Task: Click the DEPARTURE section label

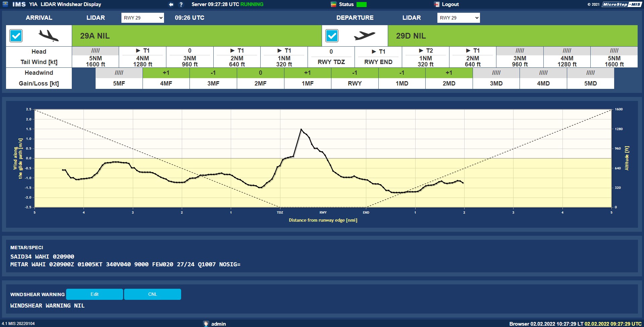Action: [355, 18]
